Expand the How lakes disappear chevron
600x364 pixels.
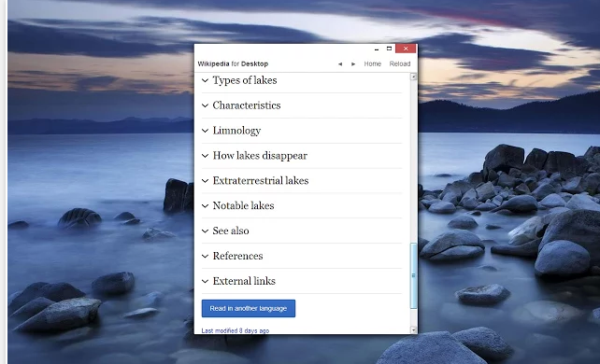[x=205, y=156]
